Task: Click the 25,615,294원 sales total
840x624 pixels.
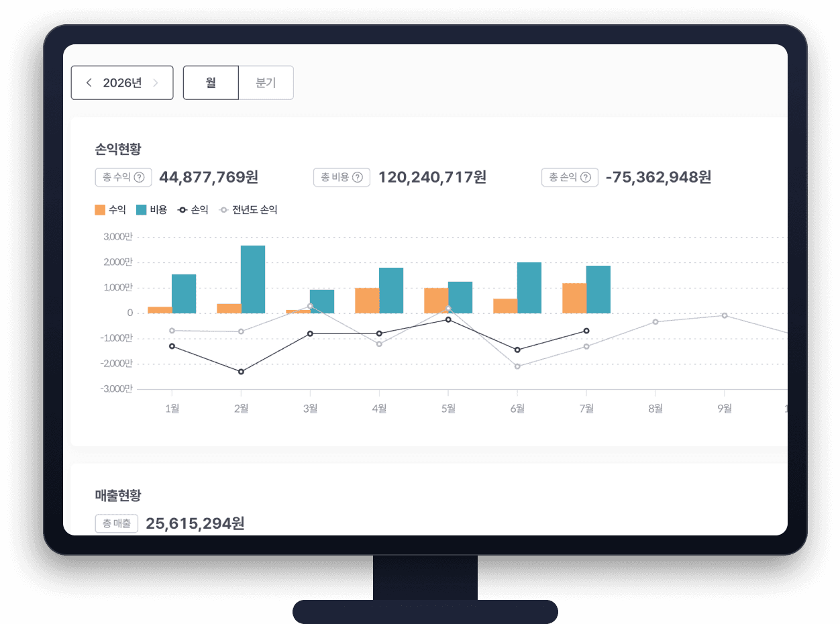Action: coord(195,523)
